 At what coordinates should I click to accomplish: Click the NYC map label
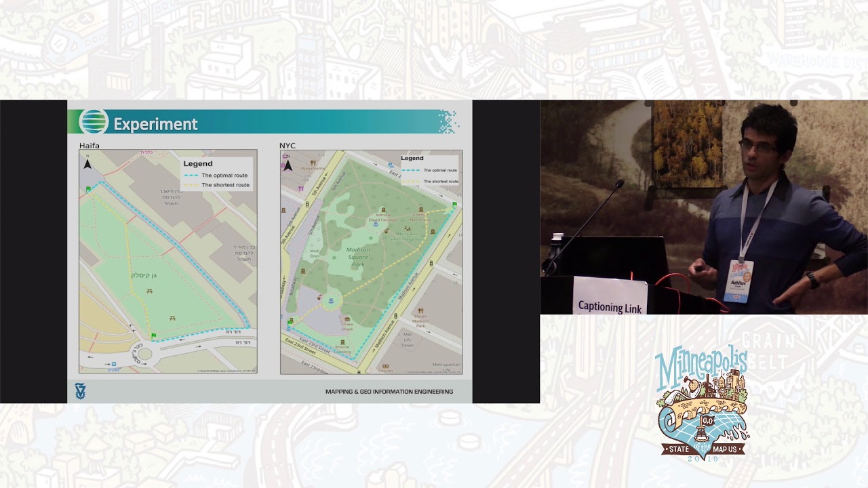point(288,146)
